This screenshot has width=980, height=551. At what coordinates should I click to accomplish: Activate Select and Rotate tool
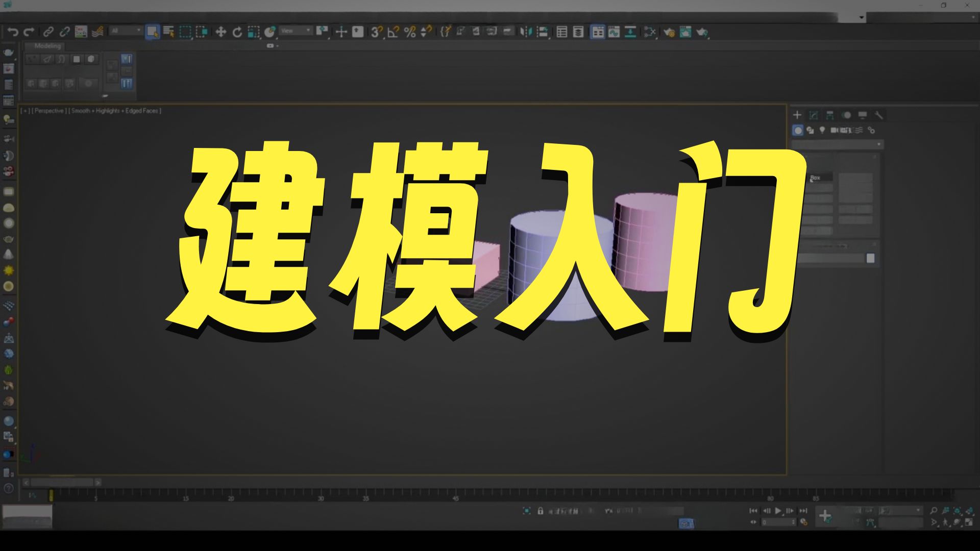tap(237, 32)
